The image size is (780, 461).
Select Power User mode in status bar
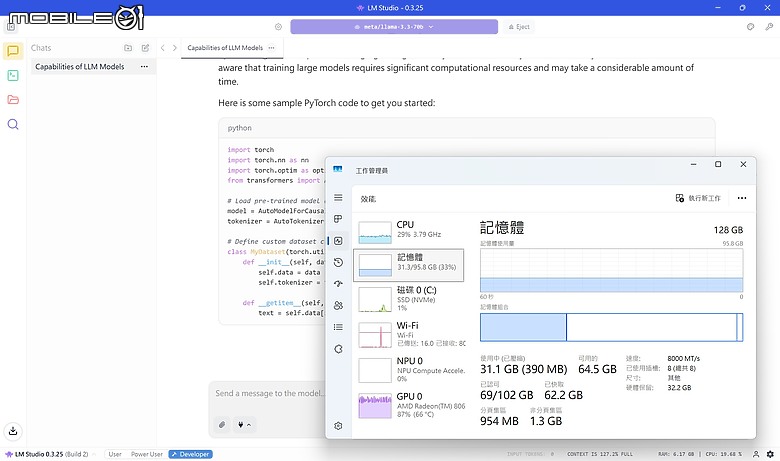click(x=146, y=454)
